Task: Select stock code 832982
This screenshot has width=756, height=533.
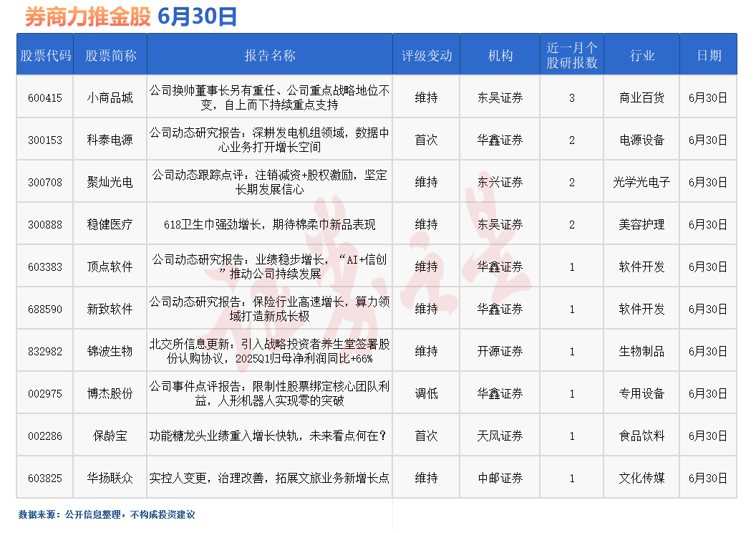Action: coord(45,352)
